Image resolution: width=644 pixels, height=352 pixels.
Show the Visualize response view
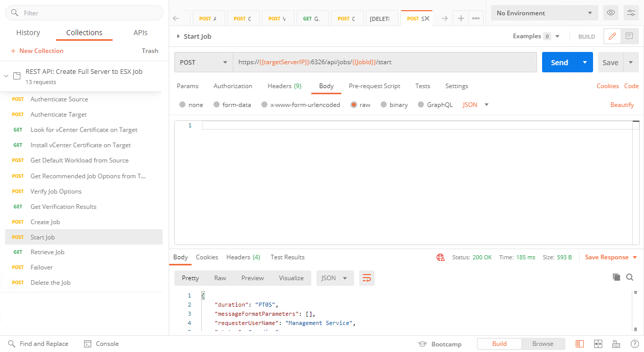[x=291, y=278]
